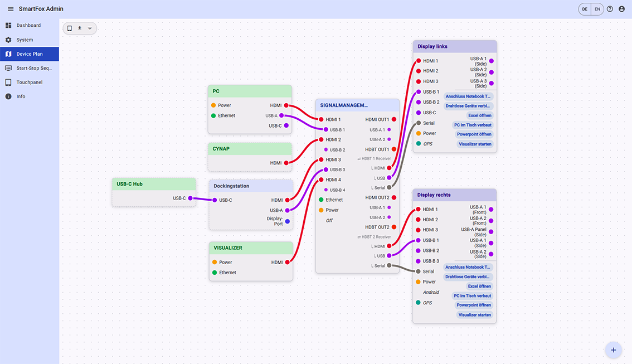Click the Signalmanagement HDMI OUT2 port

[x=394, y=197]
